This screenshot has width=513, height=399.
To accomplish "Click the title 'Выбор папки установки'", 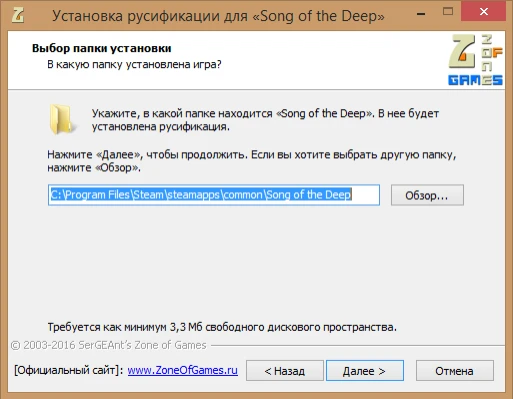I will pyautogui.click(x=102, y=48).
